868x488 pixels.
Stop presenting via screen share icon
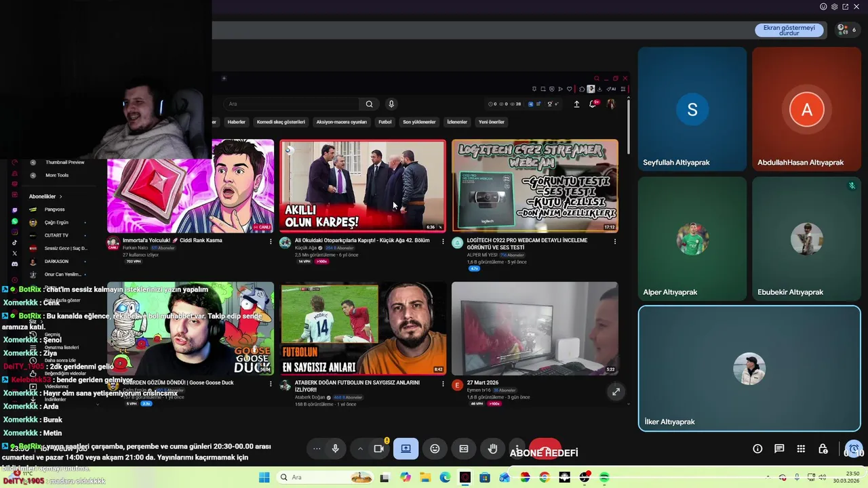click(x=406, y=449)
